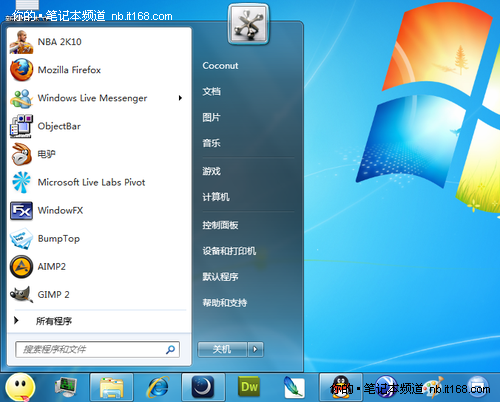
Task: Select the 电驴 label
Action: tap(46, 154)
